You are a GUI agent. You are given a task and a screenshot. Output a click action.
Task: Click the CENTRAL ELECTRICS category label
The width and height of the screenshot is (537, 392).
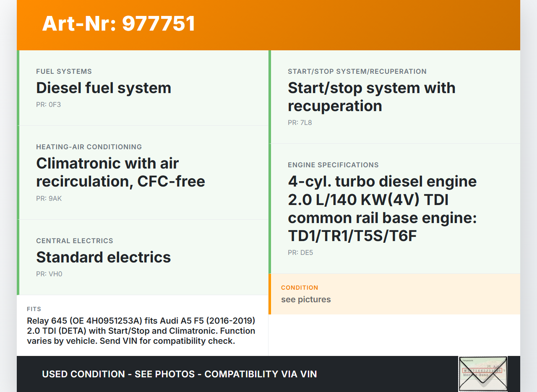click(75, 241)
